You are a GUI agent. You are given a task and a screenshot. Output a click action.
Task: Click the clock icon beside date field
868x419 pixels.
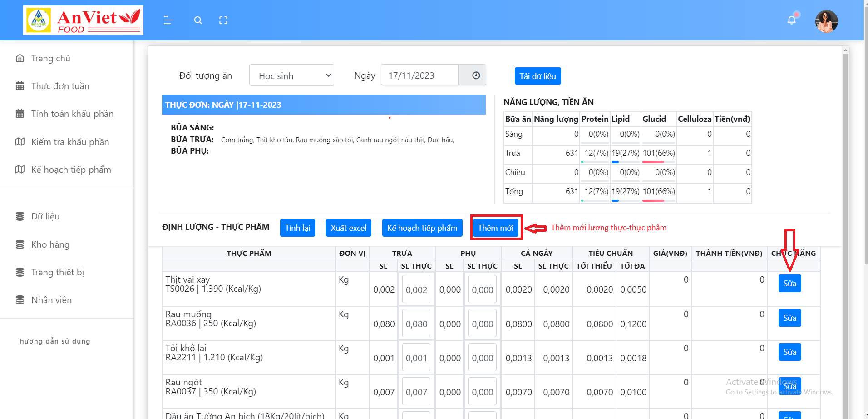(475, 75)
